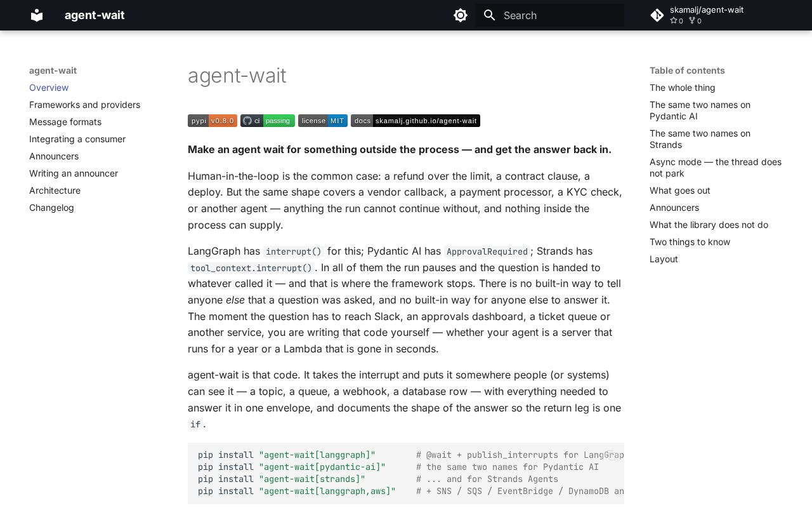Jump to 'What the library does not do'

click(x=709, y=225)
